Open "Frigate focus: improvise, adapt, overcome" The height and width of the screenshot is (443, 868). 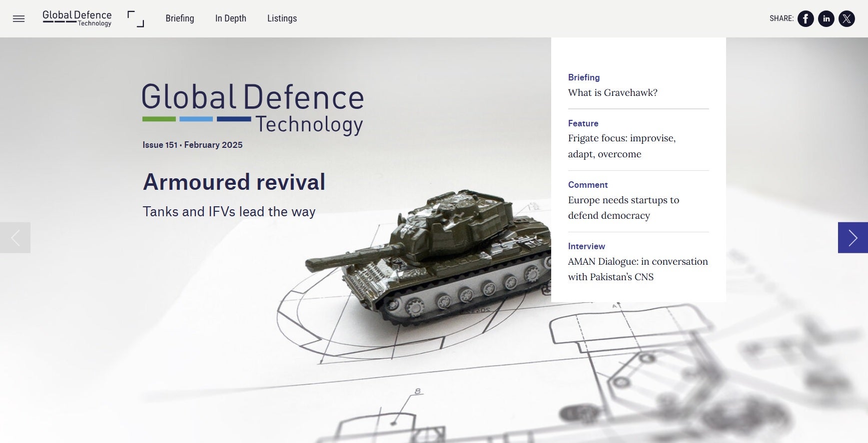tap(622, 146)
